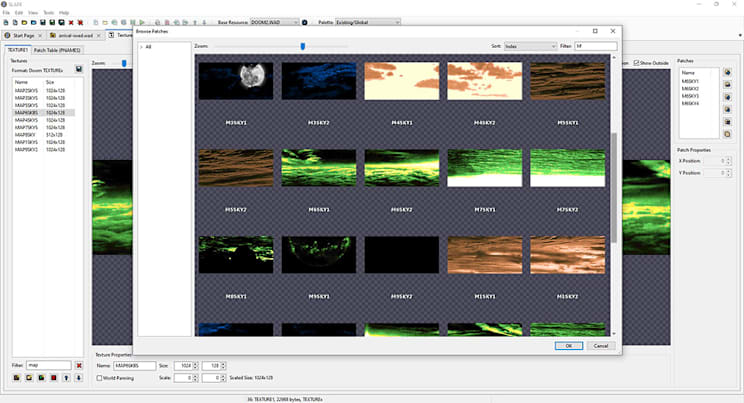Click the red remove texture icon below the texture list
This screenshot has width=744, height=403.
coord(54,378)
